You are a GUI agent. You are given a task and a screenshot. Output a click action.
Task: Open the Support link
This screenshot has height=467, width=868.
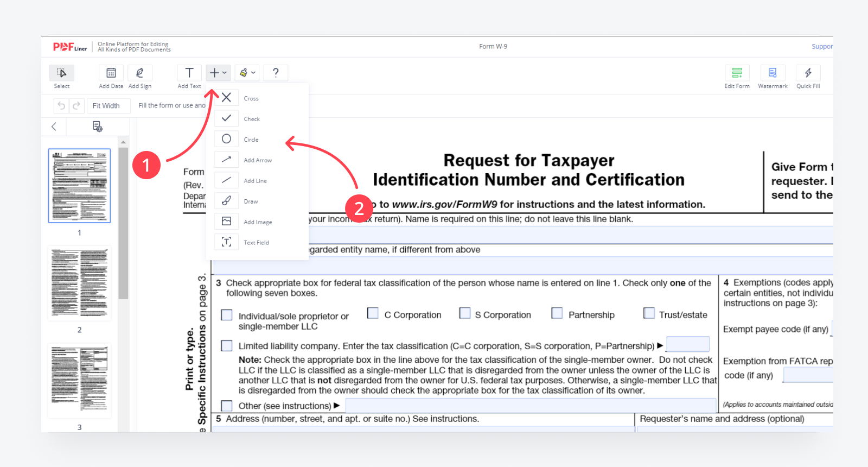(822, 47)
